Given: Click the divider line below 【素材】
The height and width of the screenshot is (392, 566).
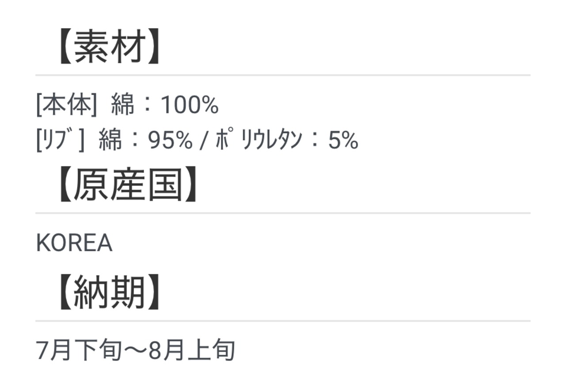Looking at the screenshot, I should 283,75.
